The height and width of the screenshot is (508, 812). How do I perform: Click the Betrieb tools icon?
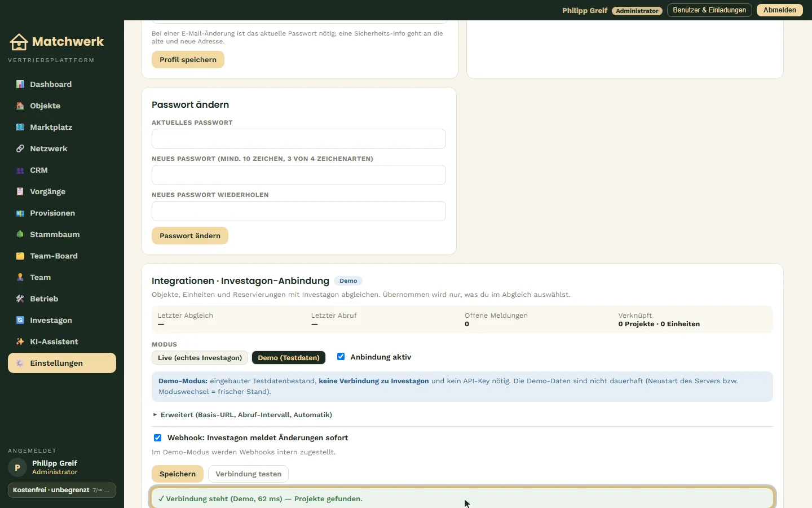click(20, 299)
